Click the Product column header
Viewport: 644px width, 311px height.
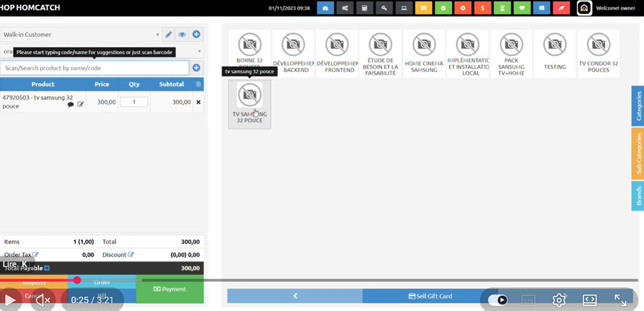(x=43, y=84)
